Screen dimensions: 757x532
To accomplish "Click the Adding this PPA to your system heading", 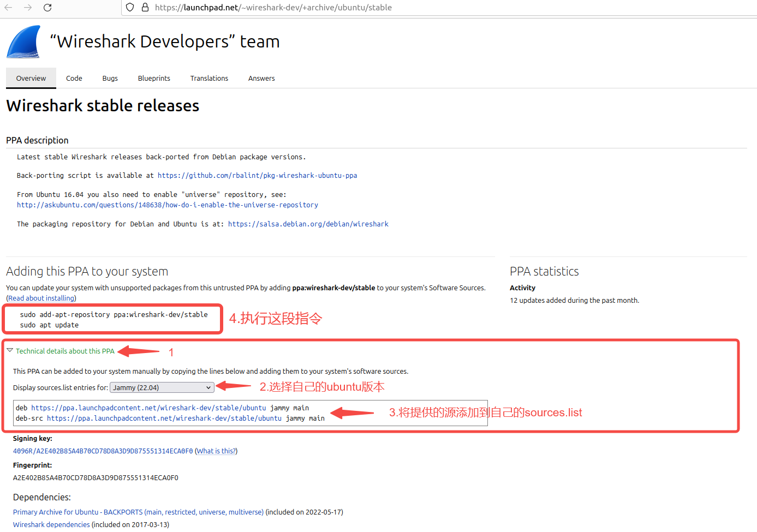I will [87, 272].
